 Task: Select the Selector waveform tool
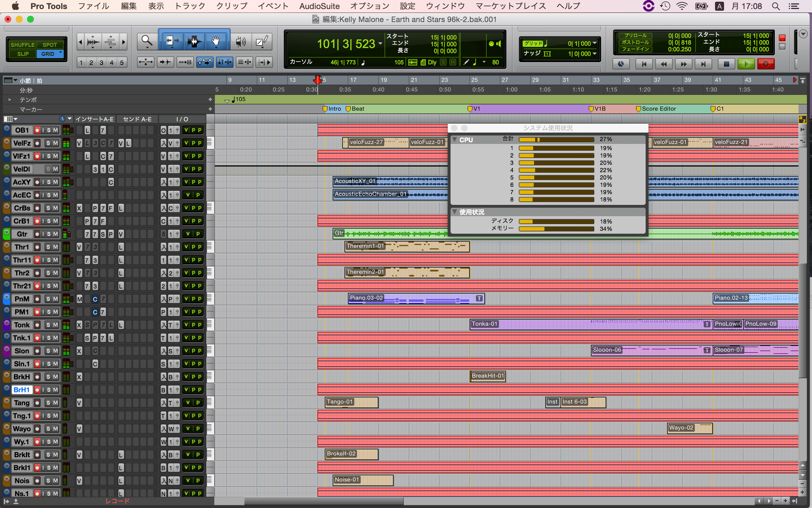pyautogui.click(x=194, y=41)
